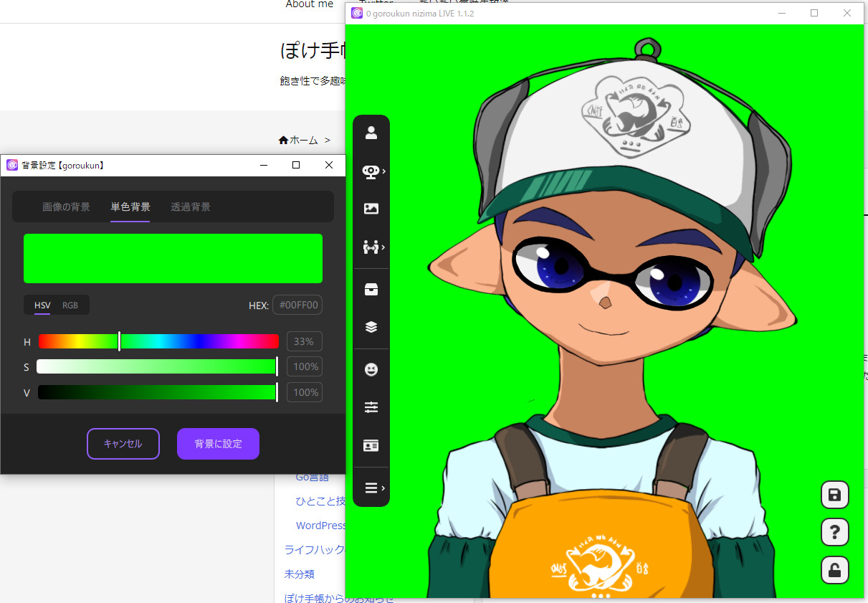Viewport: 868px width, 603px height.
Task: Open the ID card icon in sidebar
Action: 371,445
